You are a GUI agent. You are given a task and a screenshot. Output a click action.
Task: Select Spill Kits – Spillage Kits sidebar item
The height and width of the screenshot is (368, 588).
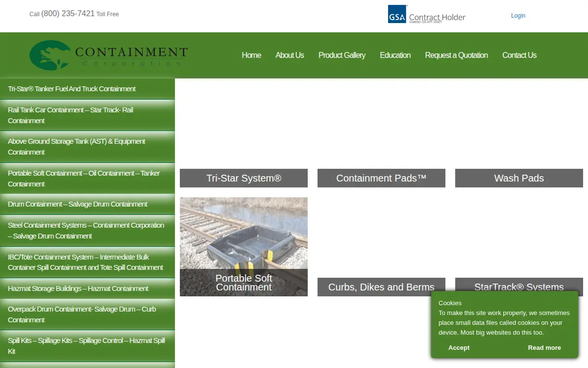(x=87, y=346)
